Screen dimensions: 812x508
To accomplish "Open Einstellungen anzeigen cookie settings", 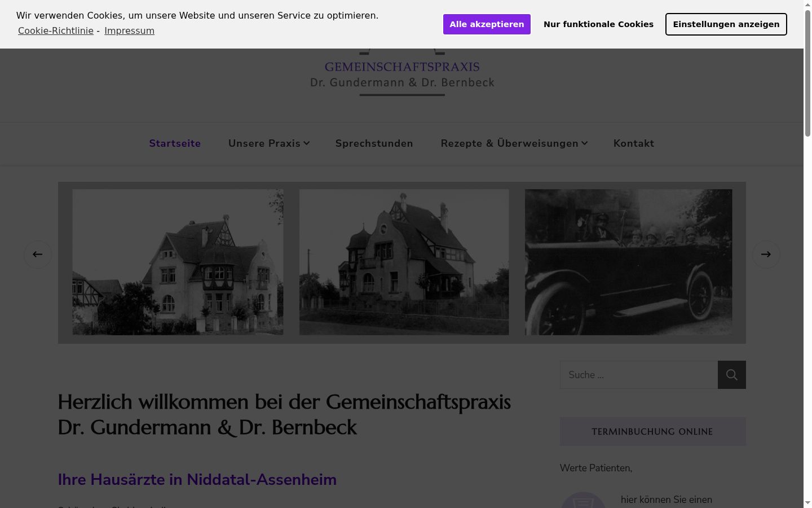I will click(x=726, y=24).
